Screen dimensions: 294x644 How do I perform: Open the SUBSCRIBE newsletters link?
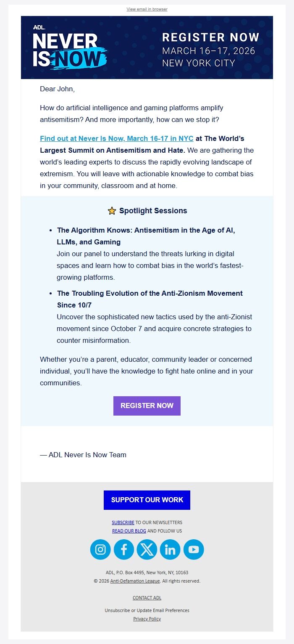123,522
